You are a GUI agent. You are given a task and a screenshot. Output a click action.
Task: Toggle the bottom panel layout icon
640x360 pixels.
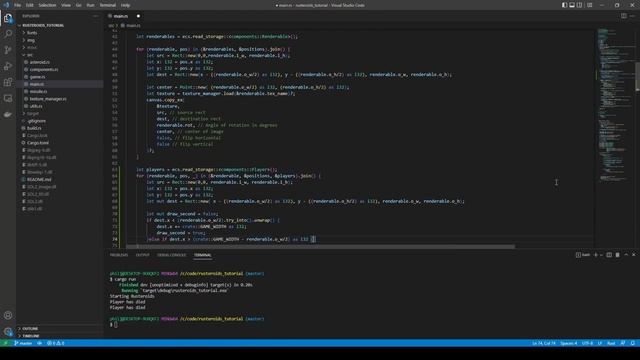(572, 5)
